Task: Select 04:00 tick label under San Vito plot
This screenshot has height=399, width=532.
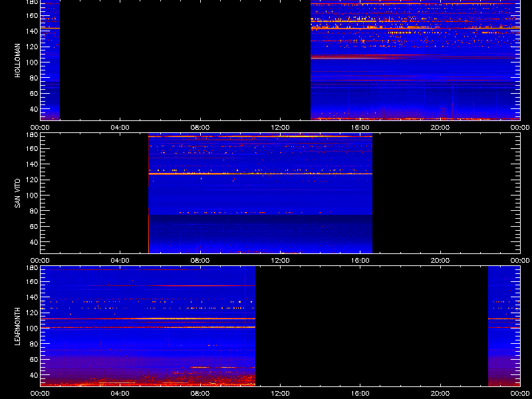Action: (x=120, y=261)
